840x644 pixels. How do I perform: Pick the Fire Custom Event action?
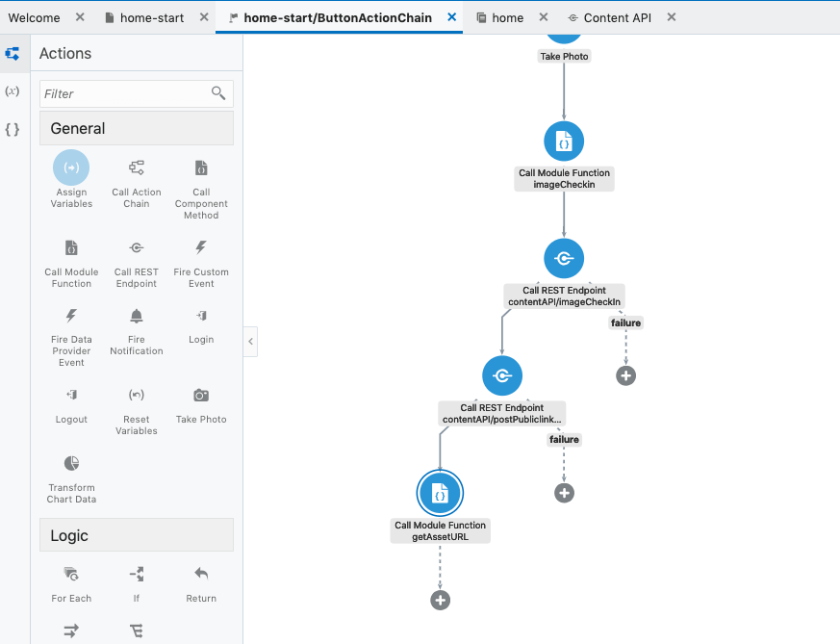coord(201,248)
